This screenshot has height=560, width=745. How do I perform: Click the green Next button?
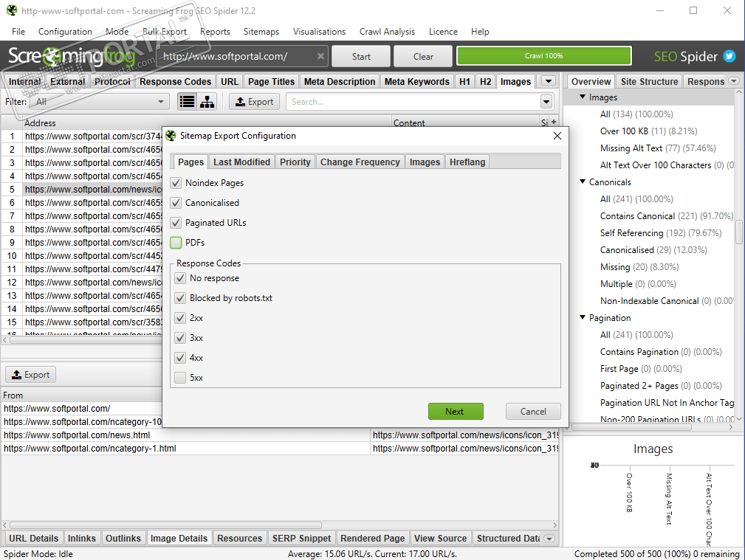click(x=456, y=412)
